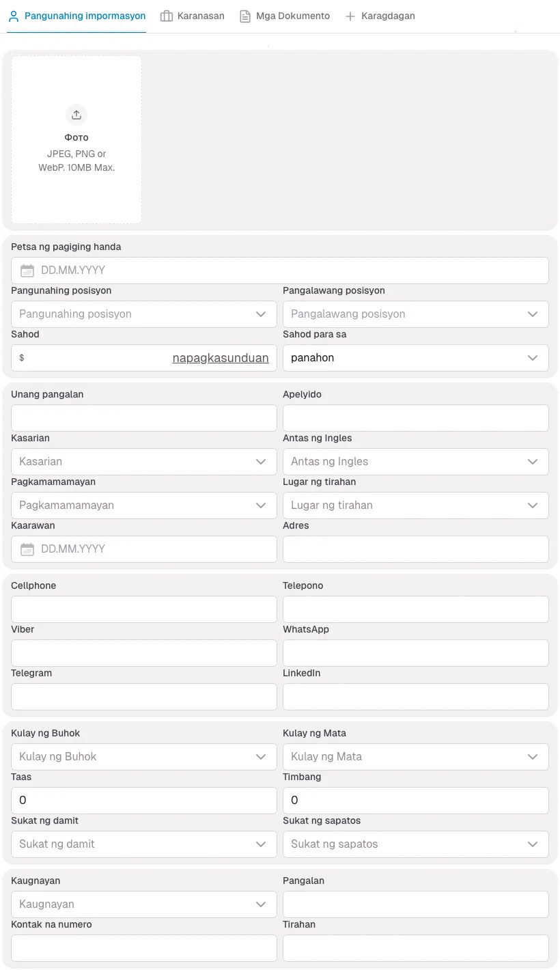Select the Kulay ng Buhok dropdown
560x970 pixels.
143,757
